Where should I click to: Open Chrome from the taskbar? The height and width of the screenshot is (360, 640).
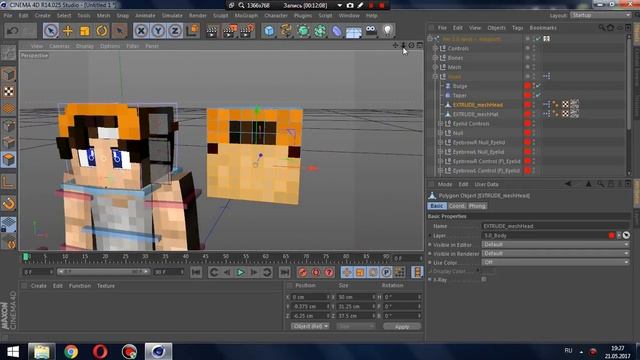coord(71,351)
